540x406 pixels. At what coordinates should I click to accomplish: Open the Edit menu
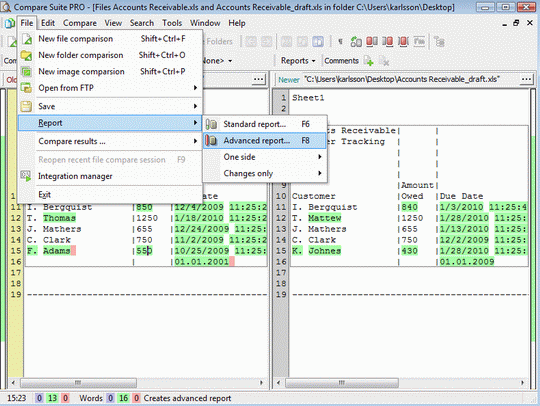[48, 23]
